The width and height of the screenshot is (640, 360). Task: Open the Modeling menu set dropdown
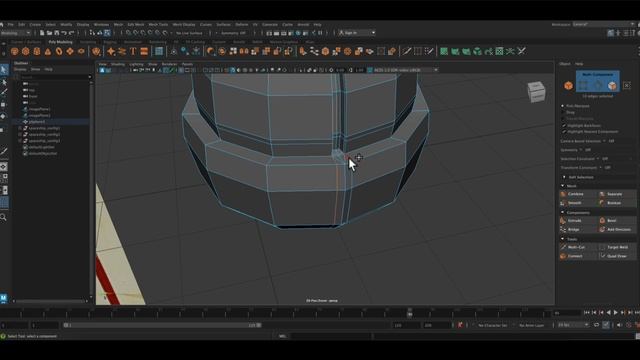pyautogui.click(x=16, y=33)
